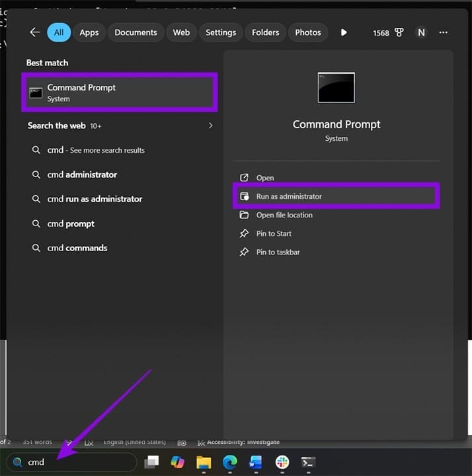Image resolution: width=472 pixels, height=476 pixels.
Task: Go back with the left arrow
Action: pyautogui.click(x=35, y=32)
